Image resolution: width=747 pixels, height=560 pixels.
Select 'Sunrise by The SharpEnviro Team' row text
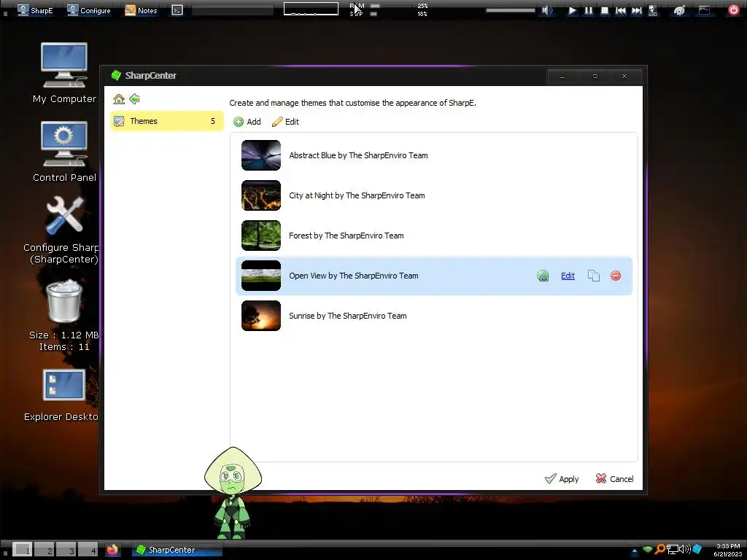point(348,316)
